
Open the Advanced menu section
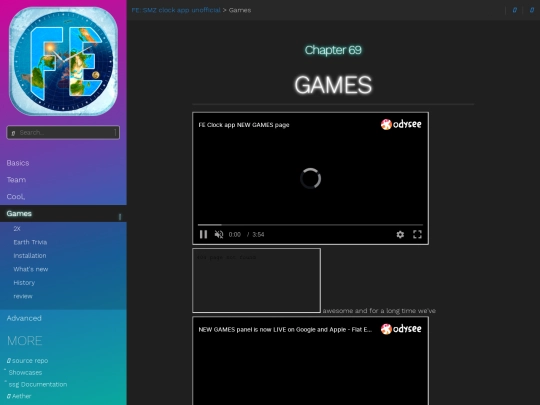click(x=24, y=318)
